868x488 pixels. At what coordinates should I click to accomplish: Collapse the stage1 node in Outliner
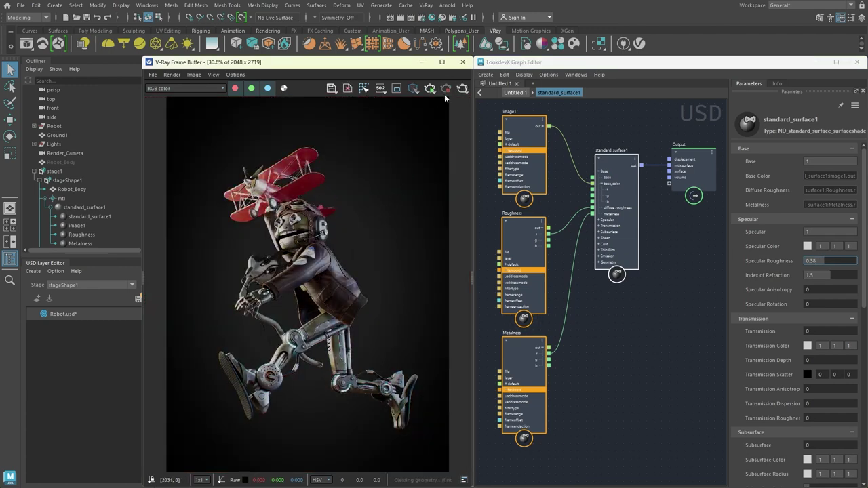pyautogui.click(x=34, y=171)
